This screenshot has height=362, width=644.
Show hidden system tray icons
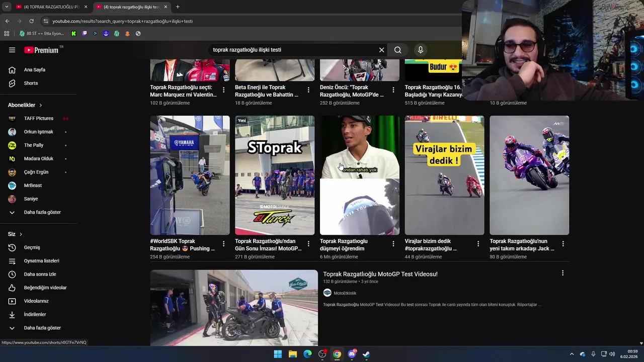pos(572,354)
